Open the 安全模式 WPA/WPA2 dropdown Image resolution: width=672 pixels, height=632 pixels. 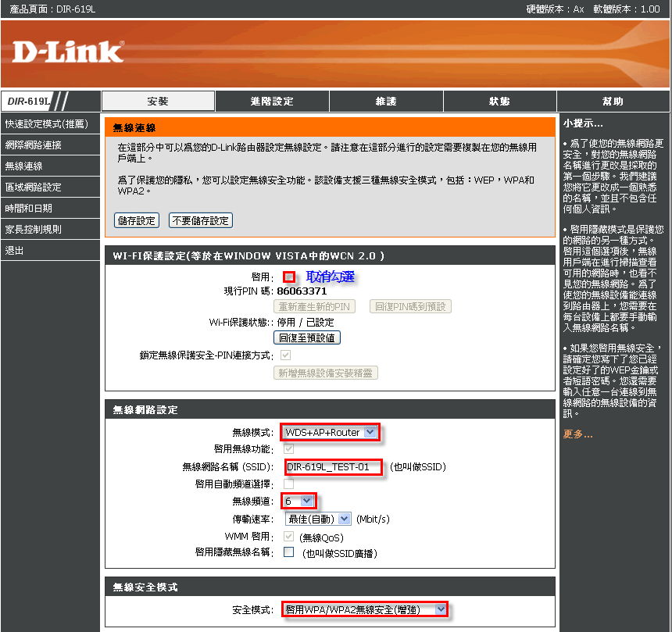click(x=365, y=609)
